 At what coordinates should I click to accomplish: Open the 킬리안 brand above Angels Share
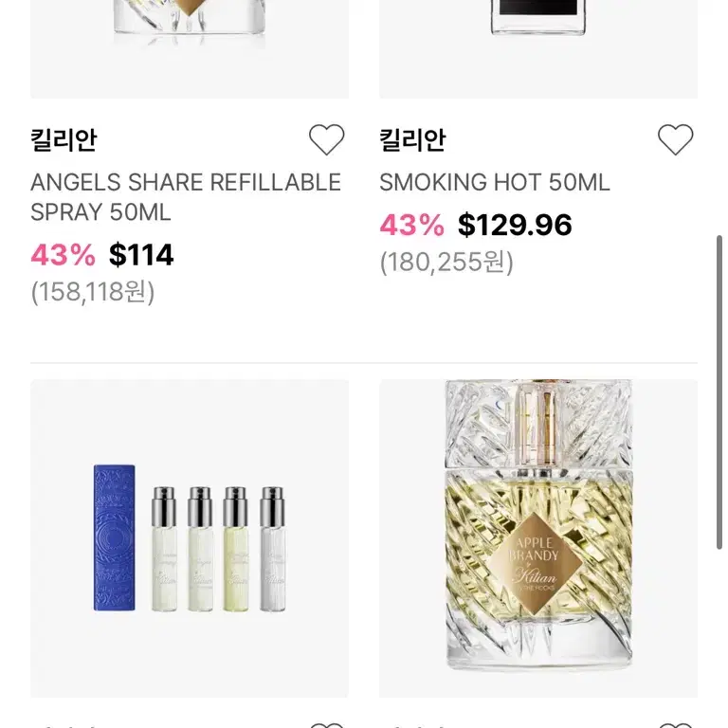[x=64, y=139]
